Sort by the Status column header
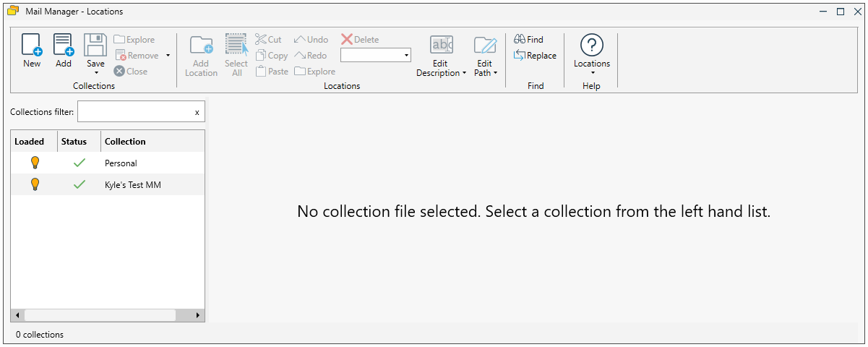This screenshot has height=347, width=868. [78, 142]
